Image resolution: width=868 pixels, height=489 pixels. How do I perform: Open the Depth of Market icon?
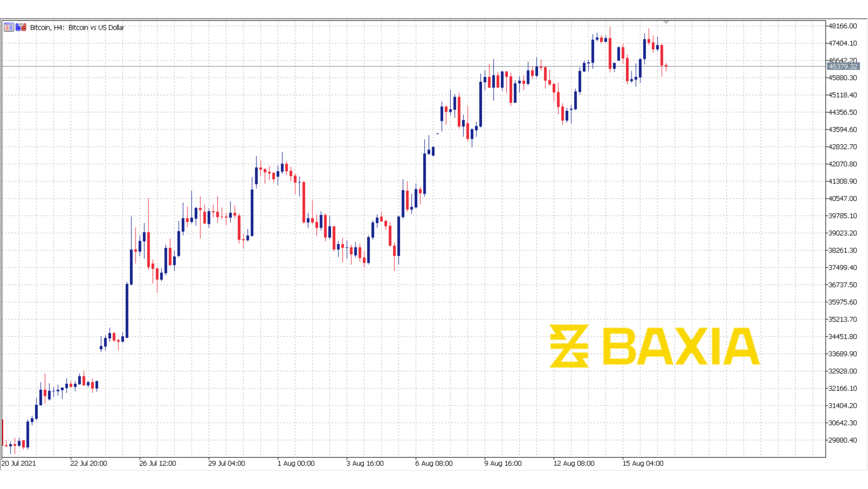pos(9,27)
